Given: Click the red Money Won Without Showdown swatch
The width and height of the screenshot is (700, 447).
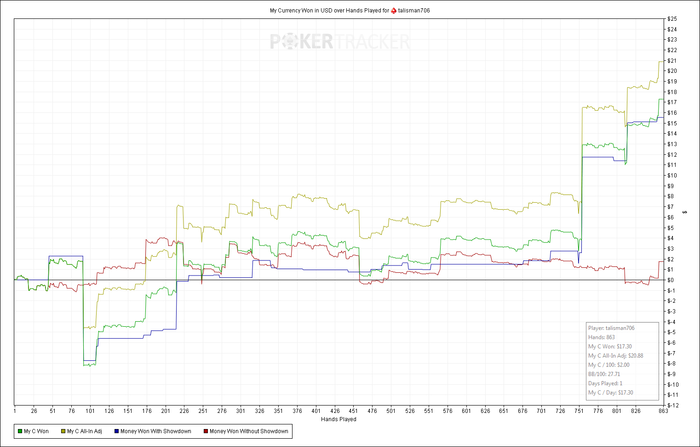Looking at the screenshot, I should click(206, 431).
